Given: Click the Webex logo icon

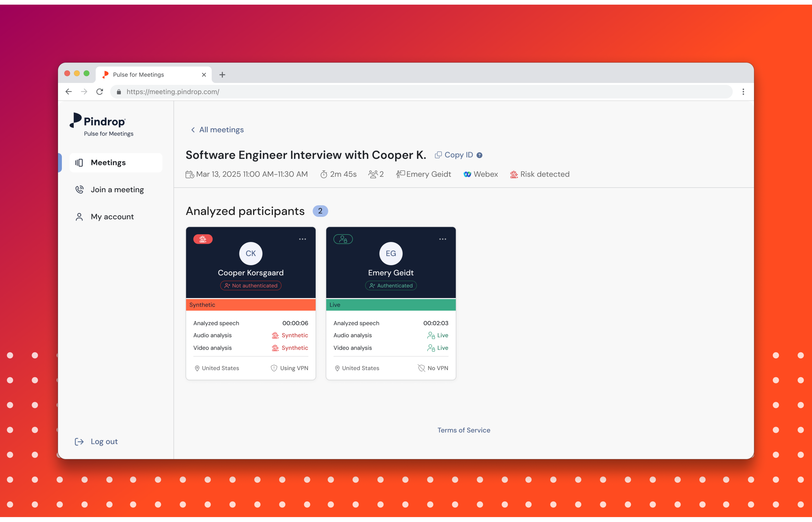Looking at the screenshot, I should tap(467, 174).
